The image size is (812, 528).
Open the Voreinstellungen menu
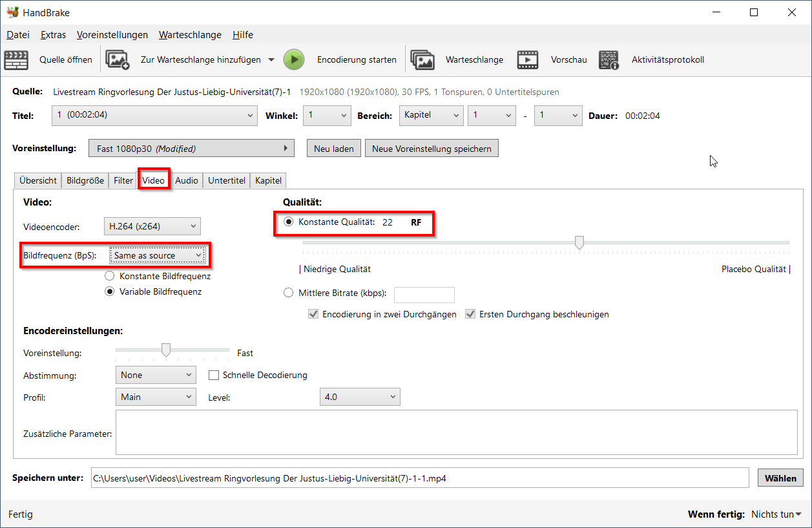tap(112, 35)
